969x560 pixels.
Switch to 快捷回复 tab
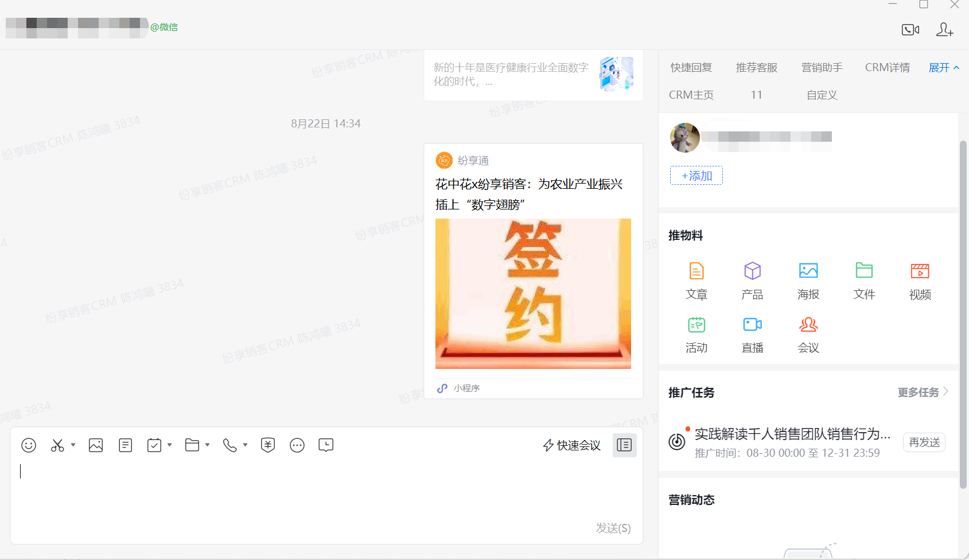(x=691, y=68)
